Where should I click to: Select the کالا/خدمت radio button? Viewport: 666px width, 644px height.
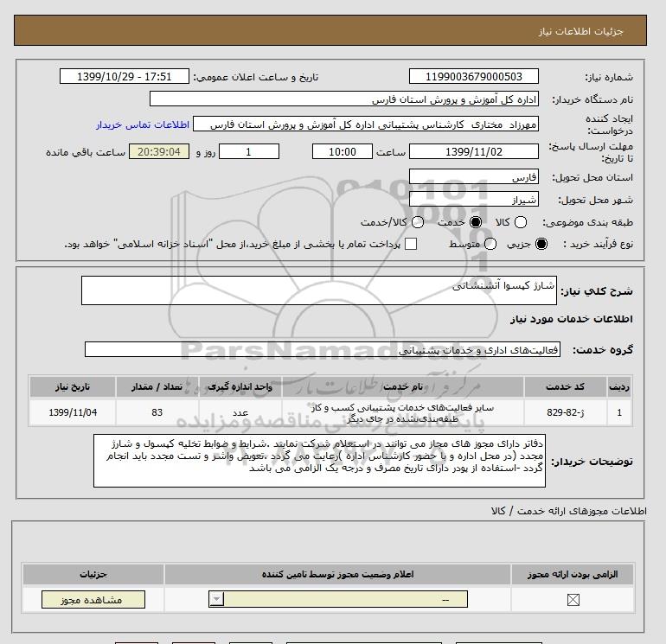(418, 222)
